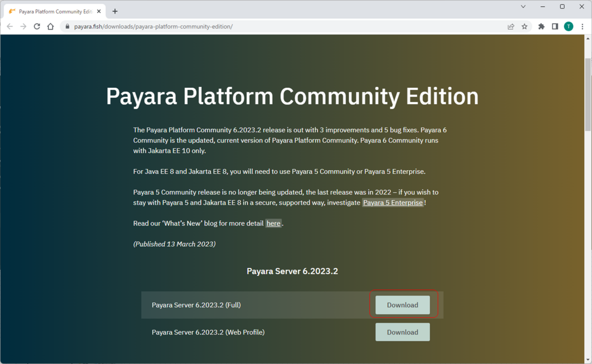
Task: Bookmark this page with the star icon
Action: [524, 27]
